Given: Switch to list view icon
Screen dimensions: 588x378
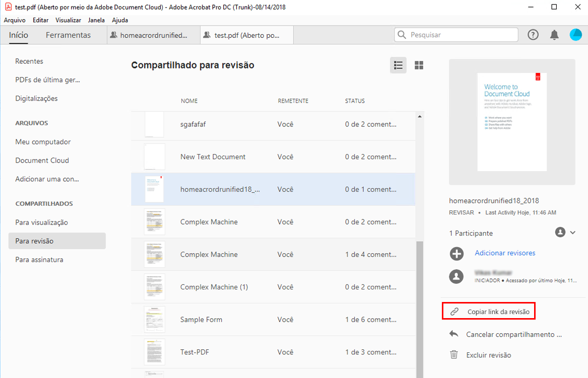Looking at the screenshot, I should [x=398, y=65].
